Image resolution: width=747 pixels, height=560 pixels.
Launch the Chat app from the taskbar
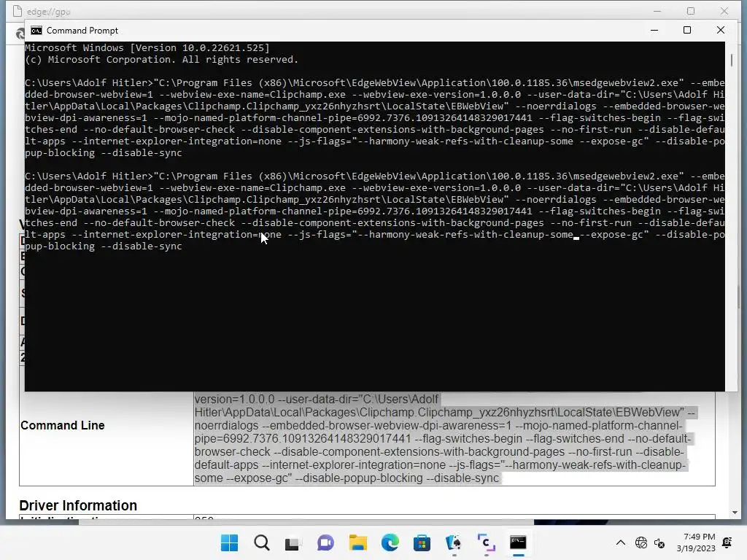(x=325, y=542)
